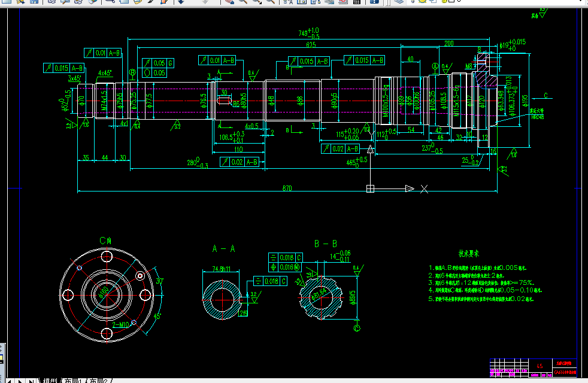Select the A - A section title
This screenshot has height=383, width=588.
point(223,248)
